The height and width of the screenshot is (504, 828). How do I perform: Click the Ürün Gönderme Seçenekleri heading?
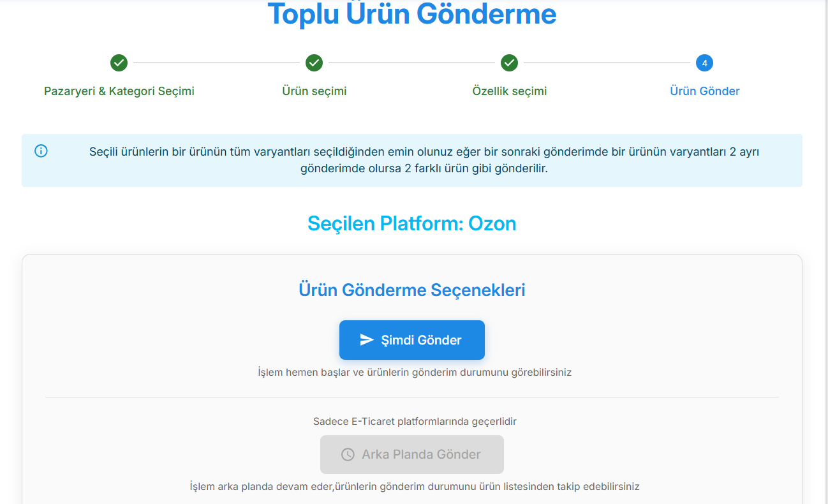412,290
